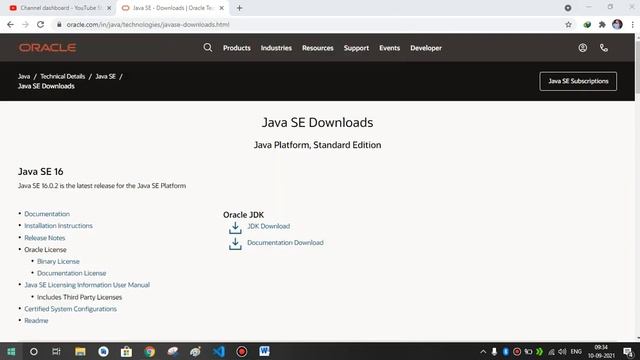Click the microphone icon in the system tray

coord(494,351)
